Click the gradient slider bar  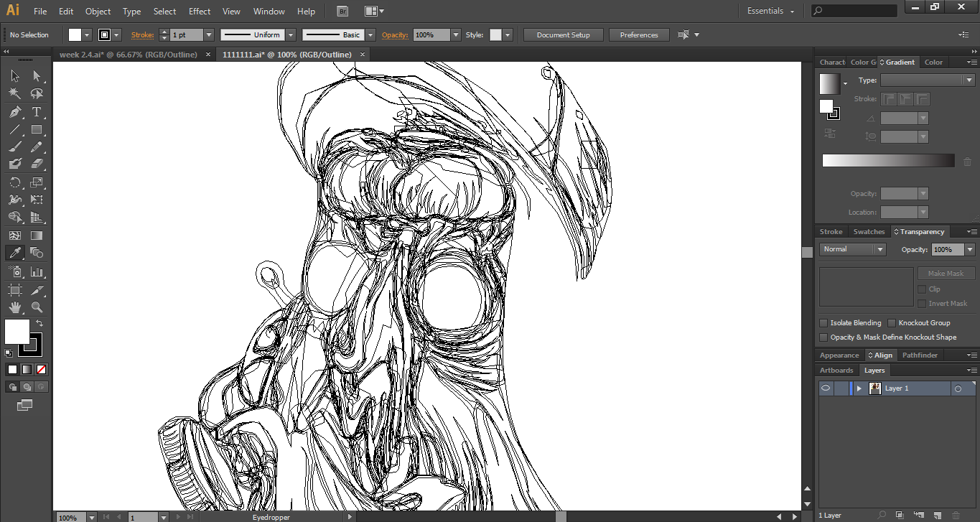[x=888, y=161]
